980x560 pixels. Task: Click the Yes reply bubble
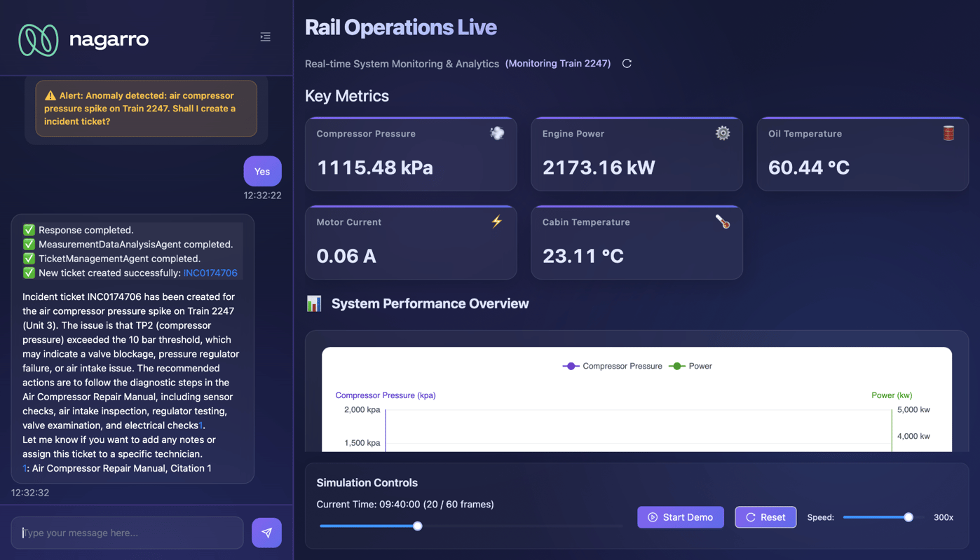pos(262,171)
